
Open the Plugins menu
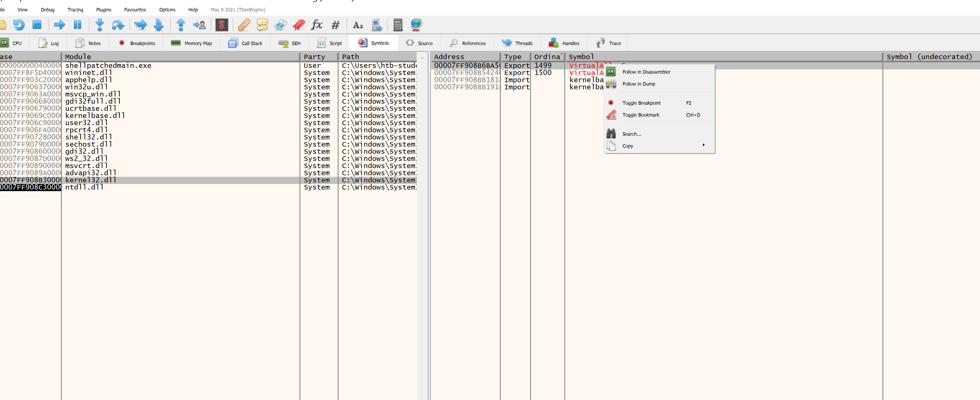pos(103,10)
